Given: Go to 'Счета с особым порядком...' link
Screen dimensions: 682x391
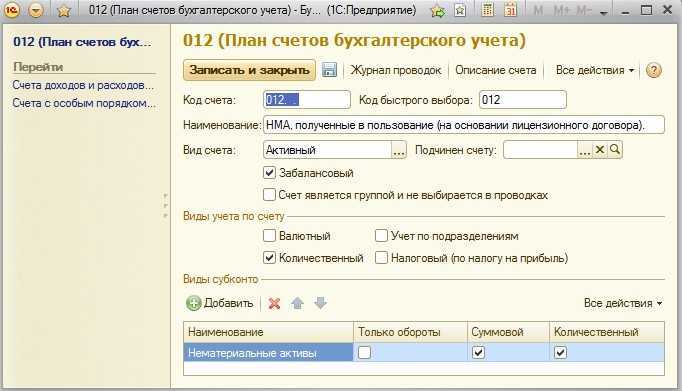Looking at the screenshot, I should pos(84,103).
